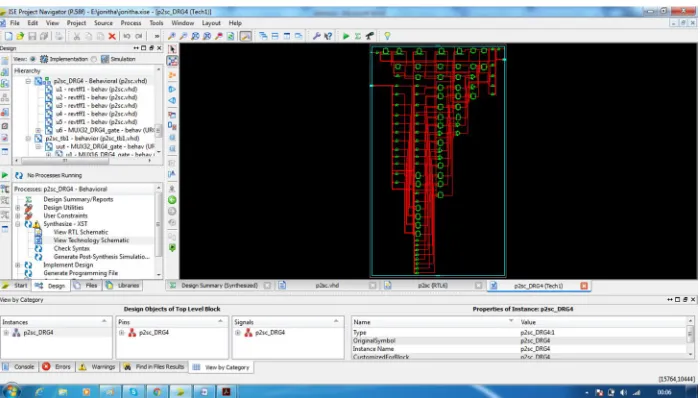Expand p2sc_DRG4 in Signals list
Screen dimensions: 700x398
click(x=238, y=333)
